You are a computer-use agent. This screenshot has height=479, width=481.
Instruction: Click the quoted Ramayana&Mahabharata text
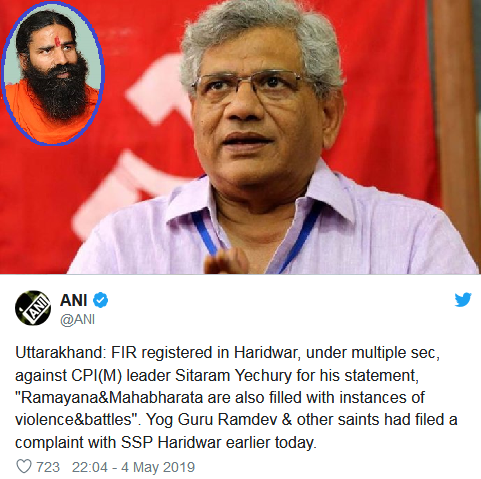109,397
